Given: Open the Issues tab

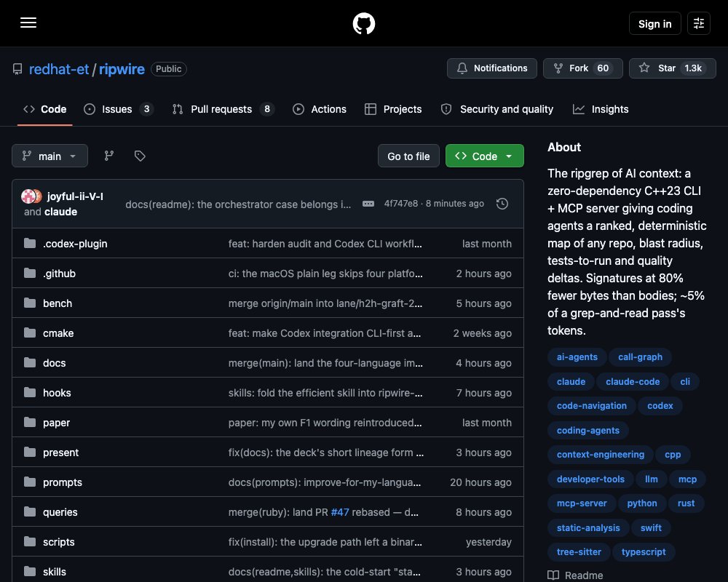Looking at the screenshot, I should (x=118, y=109).
